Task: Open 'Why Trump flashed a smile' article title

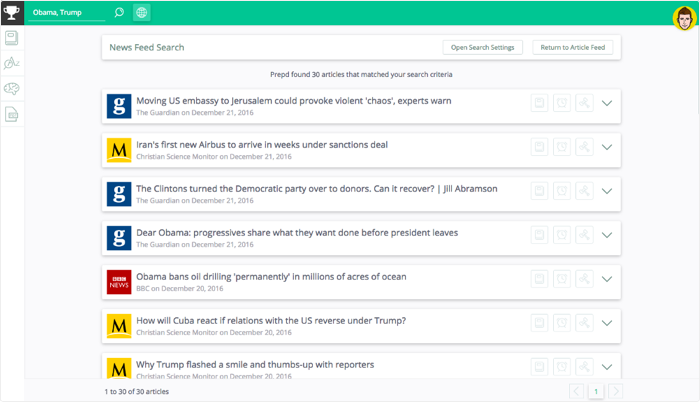Action: 255,364
